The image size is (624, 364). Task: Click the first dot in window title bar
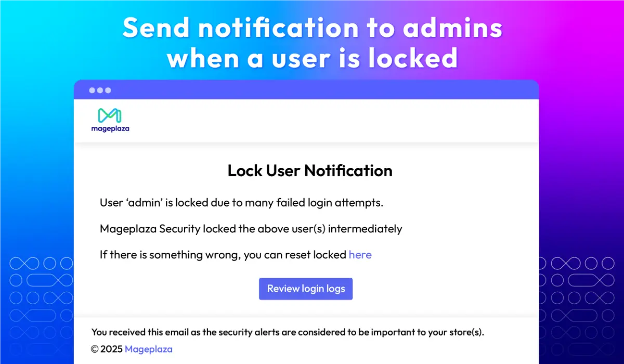click(92, 90)
